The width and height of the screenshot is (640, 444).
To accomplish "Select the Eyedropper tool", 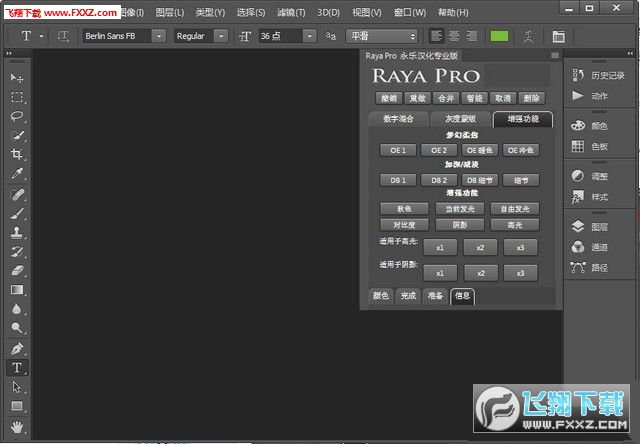I will point(17,173).
